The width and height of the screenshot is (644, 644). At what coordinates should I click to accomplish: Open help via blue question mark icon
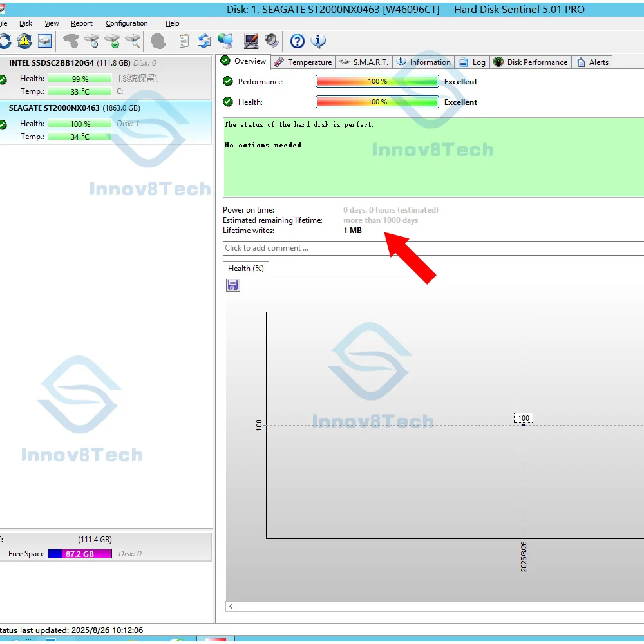coord(298,41)
